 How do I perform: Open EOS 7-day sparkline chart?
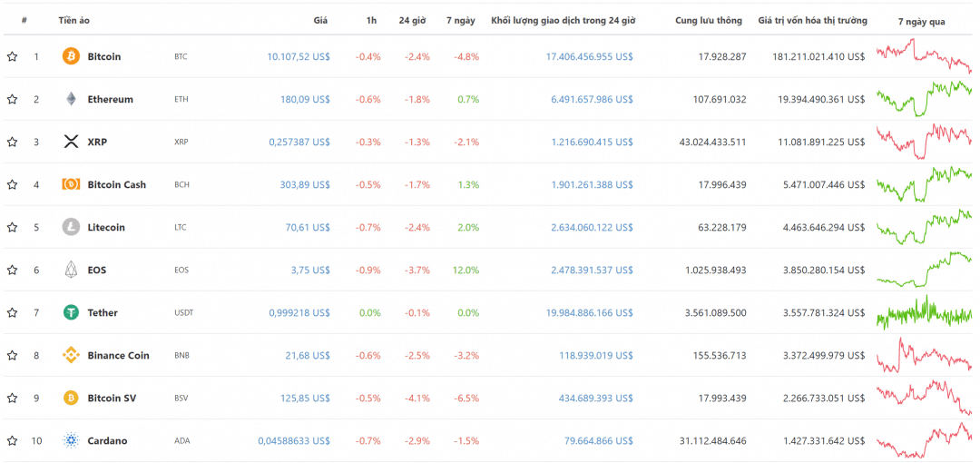pyautogui.click(x=925, y=270)
